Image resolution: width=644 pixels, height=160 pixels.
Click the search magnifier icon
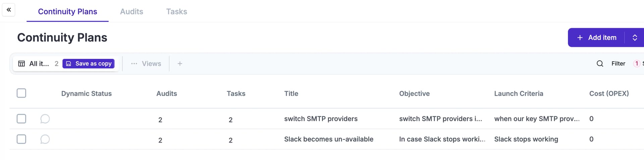[x=600, y=64]
